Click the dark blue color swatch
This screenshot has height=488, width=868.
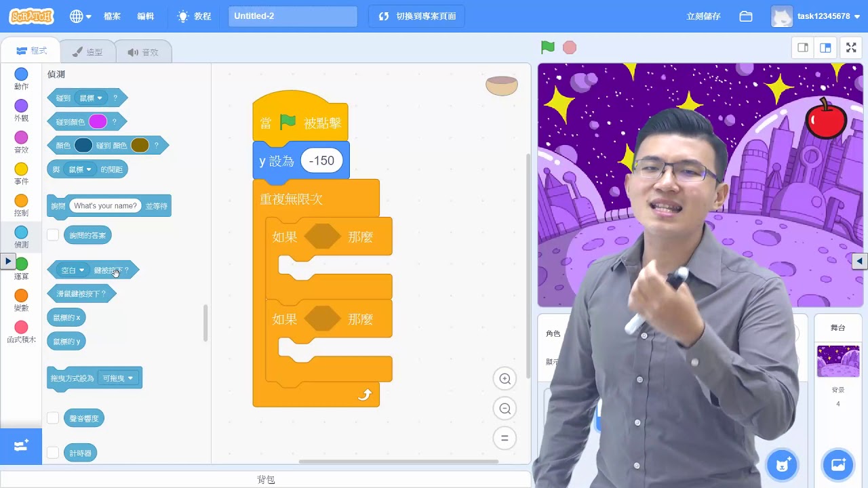click(x=83, y=145)
